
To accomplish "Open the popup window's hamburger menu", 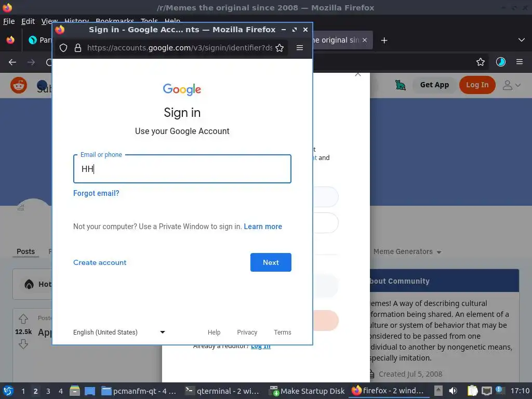I will [300, 48].
